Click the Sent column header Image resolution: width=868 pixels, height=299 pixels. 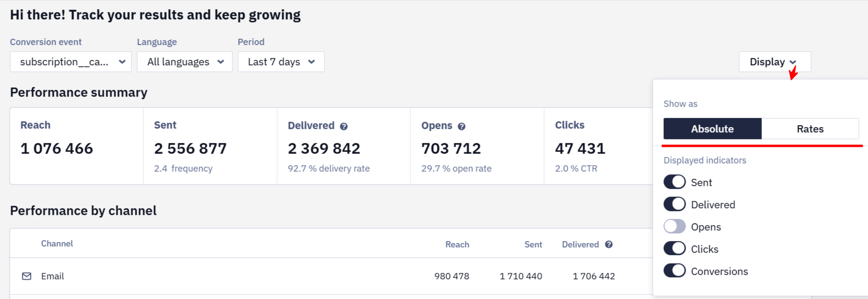point(533,244)
